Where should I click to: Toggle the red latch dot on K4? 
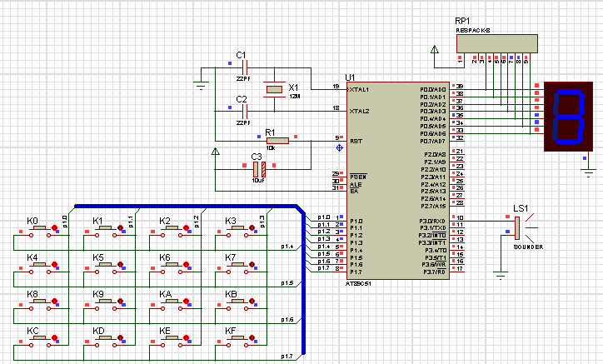54,264
